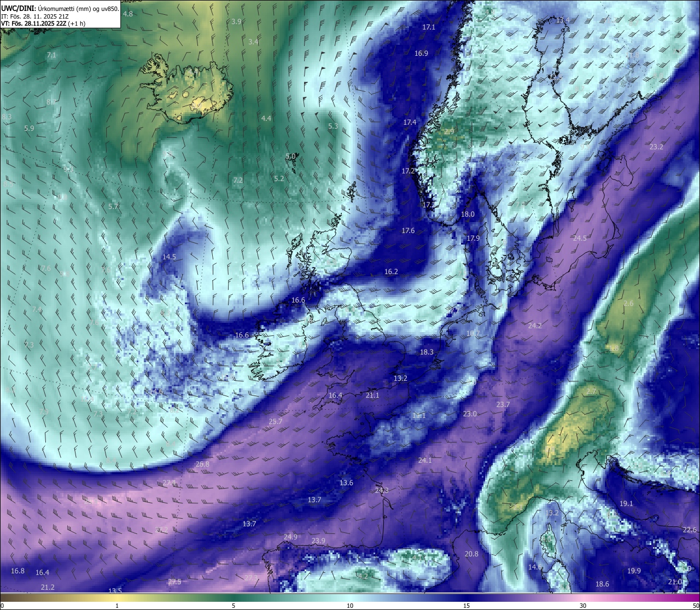Click the 2.9 value over Norway

449,132
